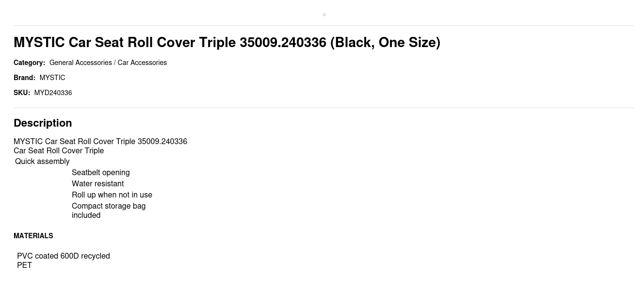Click the horizontal divider above the title
This screenshot has width=644, height=295.
pyautogui.click(x=324, y=26)
